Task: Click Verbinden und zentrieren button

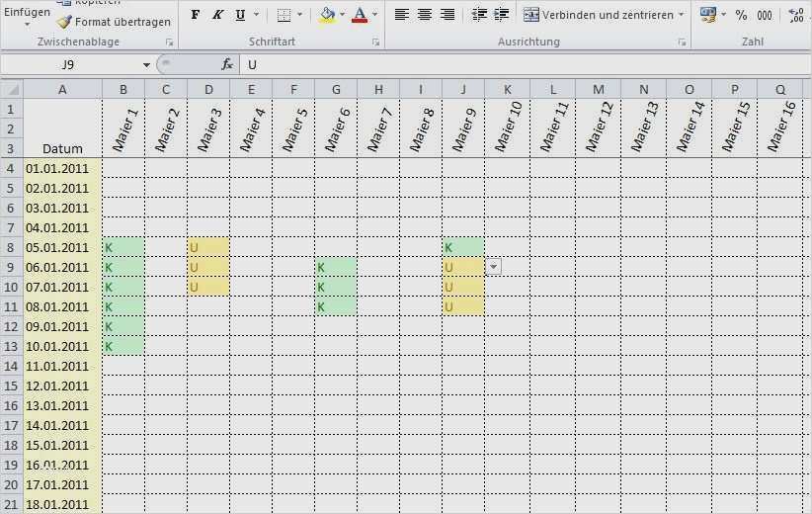Action: pyautogui.click(x=598, y=15)
